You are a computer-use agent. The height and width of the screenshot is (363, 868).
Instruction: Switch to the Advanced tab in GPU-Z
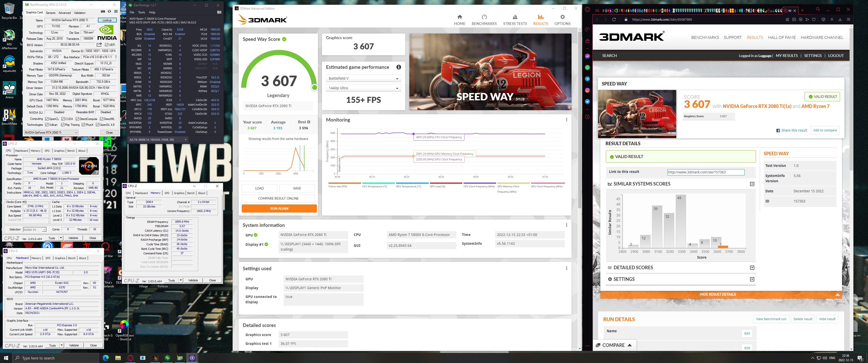tap(64, 13)
